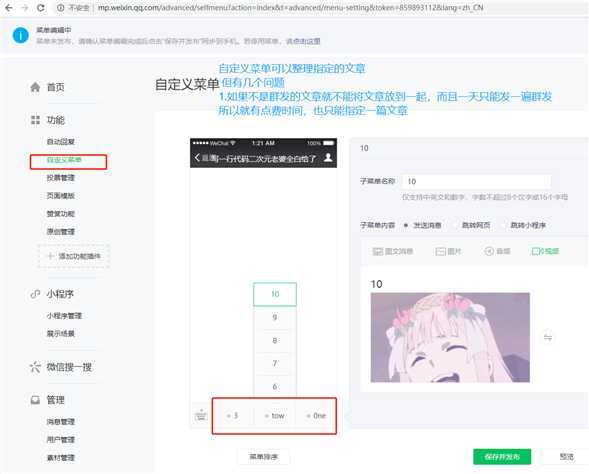Viewport: 589px width, 474px height.
Task: Switch to the 视频 tab
Action: (545, 251)
